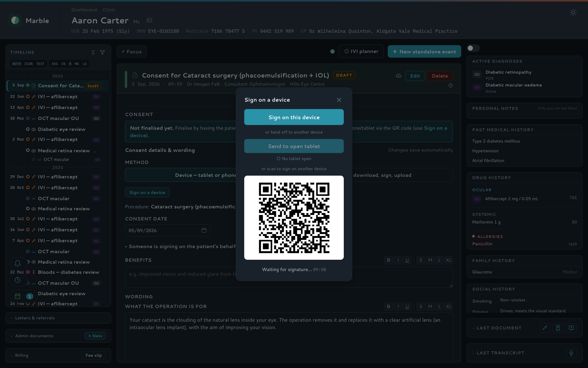Set Benefits text size to XL
The width and height of the screenshot is (588, 368).
[x=449, y=260]
